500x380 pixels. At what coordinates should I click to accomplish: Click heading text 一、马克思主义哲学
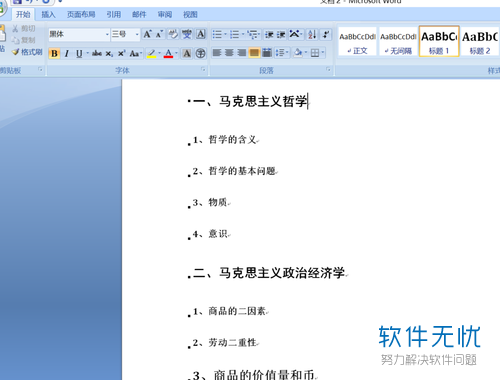[250, 101]
